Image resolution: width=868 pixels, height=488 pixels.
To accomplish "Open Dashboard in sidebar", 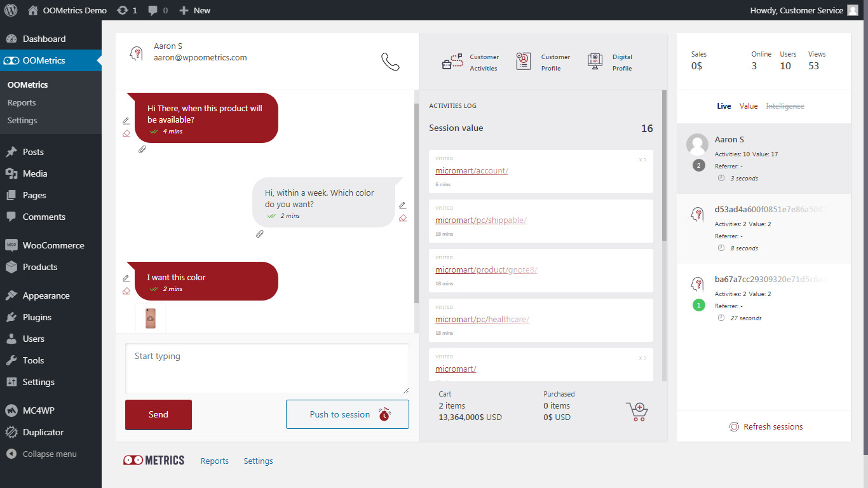I will point(51,39).
